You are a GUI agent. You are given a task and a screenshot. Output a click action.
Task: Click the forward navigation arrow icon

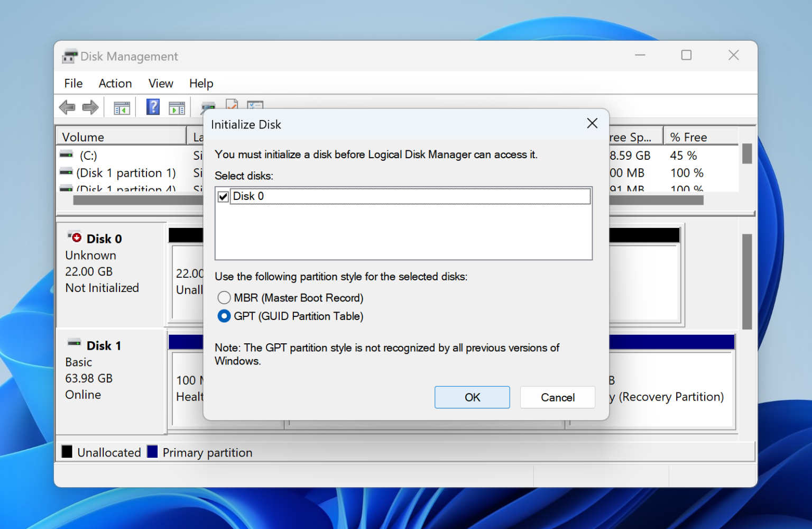tap(90, 107)
